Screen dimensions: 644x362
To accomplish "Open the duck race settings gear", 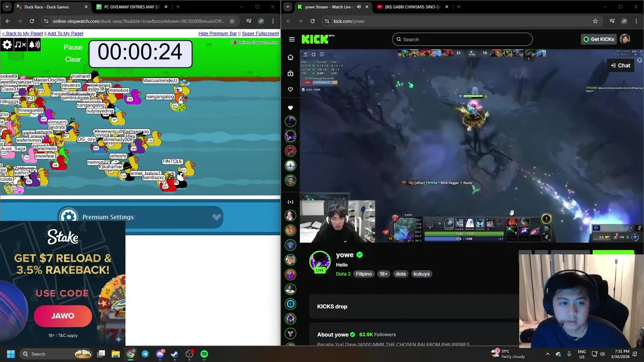I will coord(7,45).
